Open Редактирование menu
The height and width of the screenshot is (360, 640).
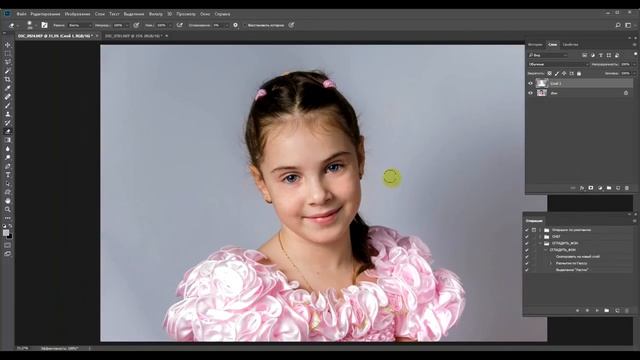click(45, 14)
